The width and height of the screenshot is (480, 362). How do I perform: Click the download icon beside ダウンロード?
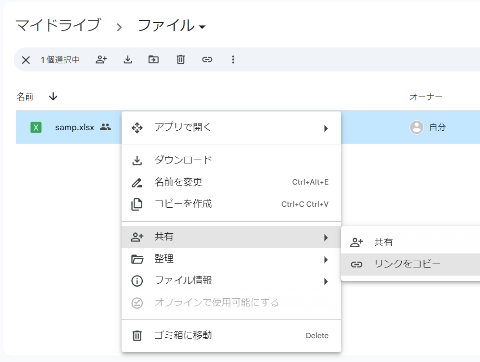(x=137, y=161)
